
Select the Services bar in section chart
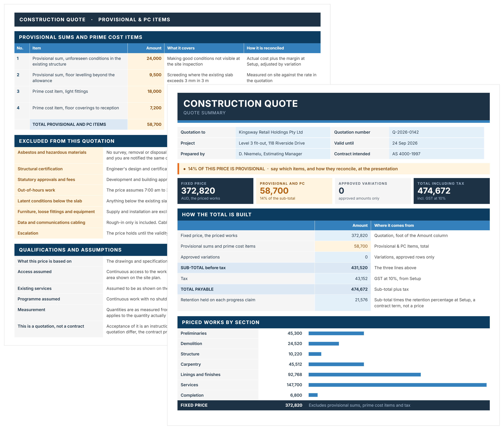pos(398,385)
